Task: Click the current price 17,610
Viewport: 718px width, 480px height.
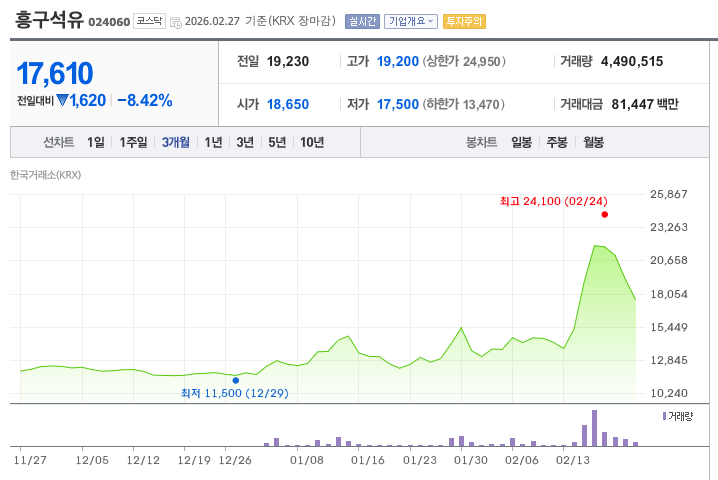Action: [x=55, y=73]
